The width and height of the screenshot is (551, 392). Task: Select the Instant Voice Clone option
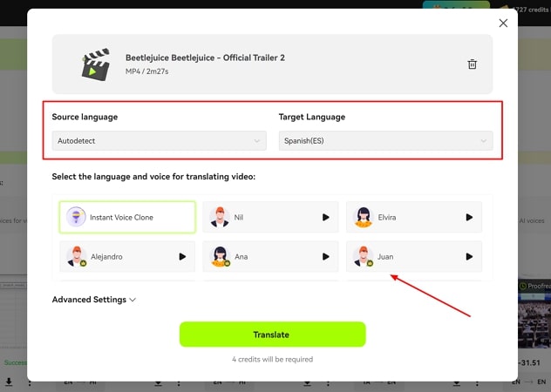(x=127, y=217)
